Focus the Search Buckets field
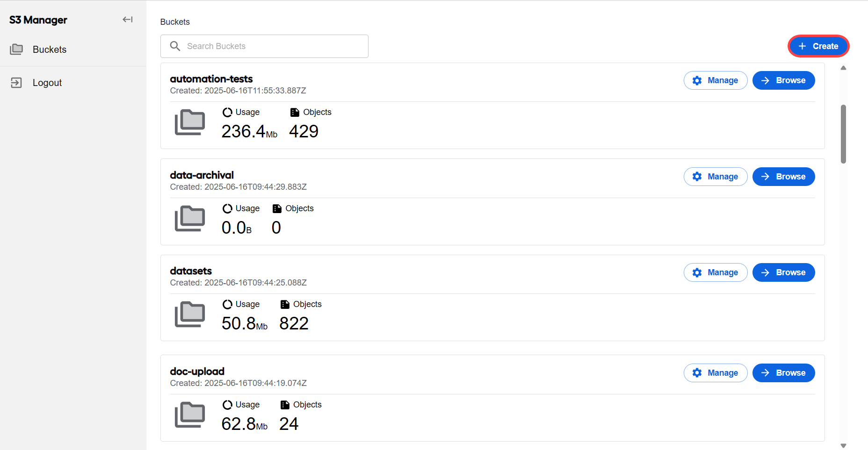The height and width of the screenshot is (450, 868). (264, 46)
